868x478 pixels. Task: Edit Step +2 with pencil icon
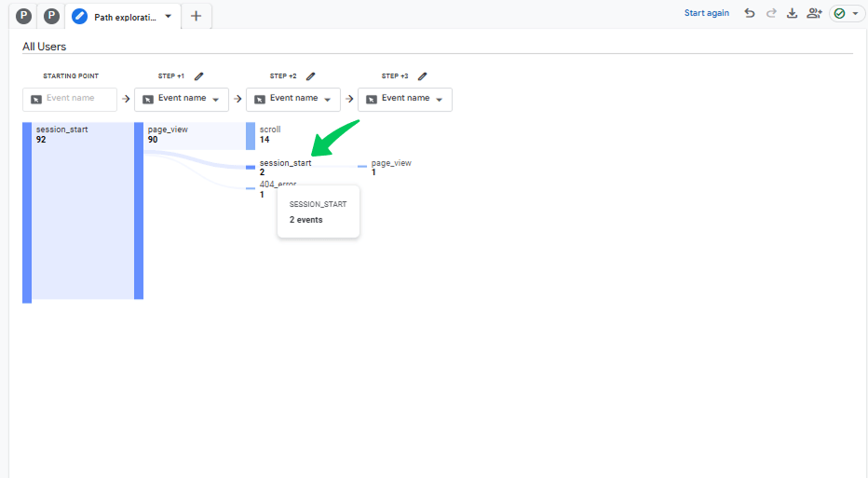[x=310, y=75]
